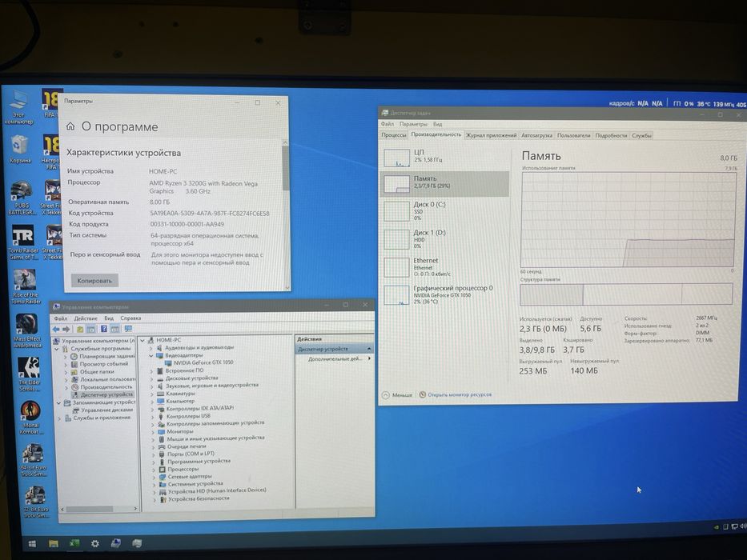
Task: Expand the Процессоры device category
Action: (154, 470)
